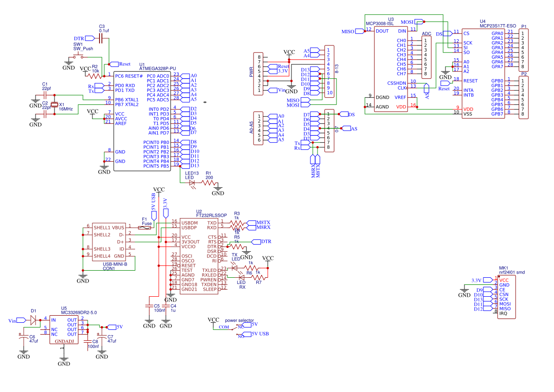
Task: Select the ATMEGA328P-PU microcontroller symbol
Action: click(142, 121)
